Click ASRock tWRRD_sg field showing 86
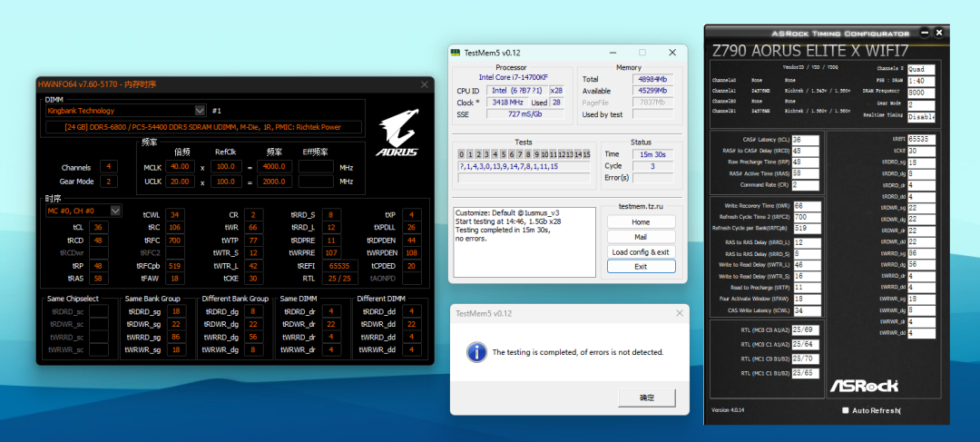Viewport: 980px width, 442px height. tap(921, 253)
